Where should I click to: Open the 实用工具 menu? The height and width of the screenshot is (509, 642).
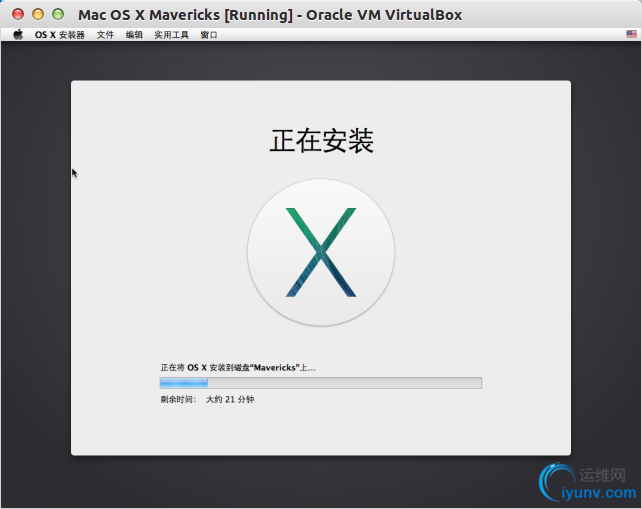pos(171,35)
